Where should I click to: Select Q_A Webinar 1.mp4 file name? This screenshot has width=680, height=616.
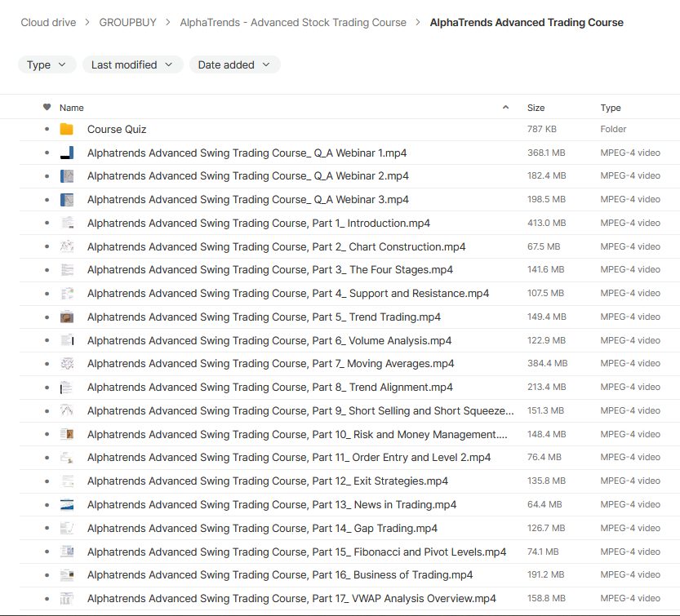247,153
